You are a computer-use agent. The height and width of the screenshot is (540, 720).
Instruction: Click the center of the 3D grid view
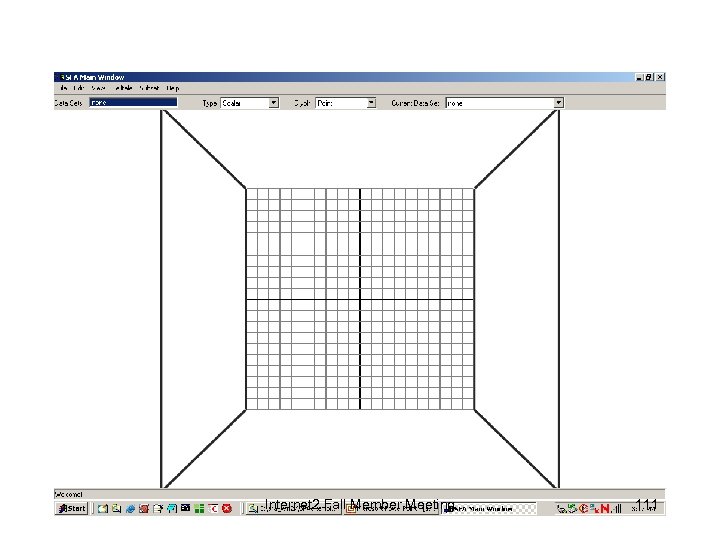360,299
